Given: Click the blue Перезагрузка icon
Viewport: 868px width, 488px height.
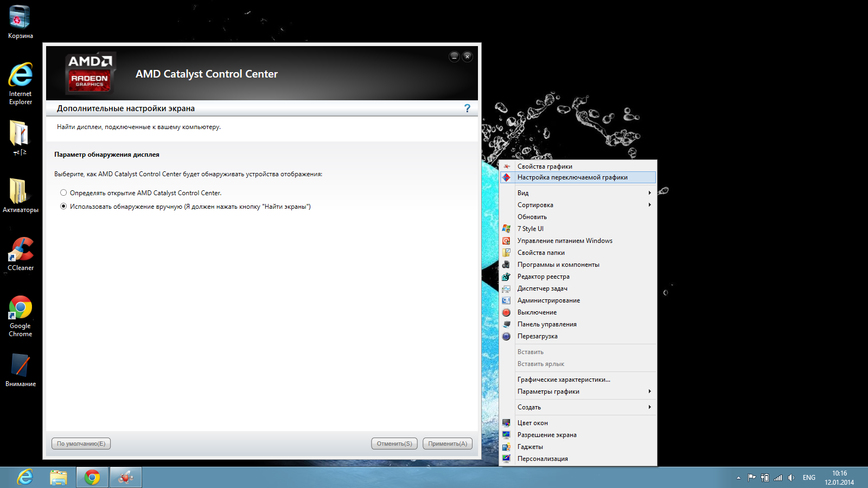Looking at the screenshot, I should tap(506, 336).
